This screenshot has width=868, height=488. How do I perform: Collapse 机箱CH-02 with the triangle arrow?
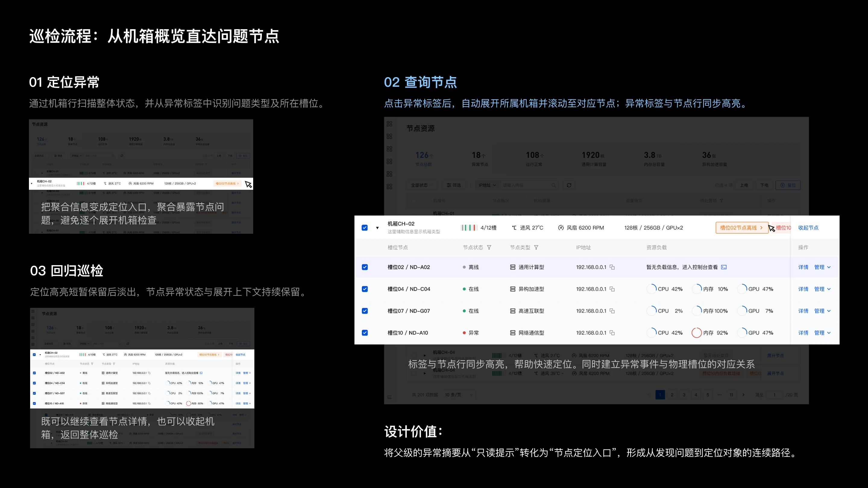[x=377, y=228]
